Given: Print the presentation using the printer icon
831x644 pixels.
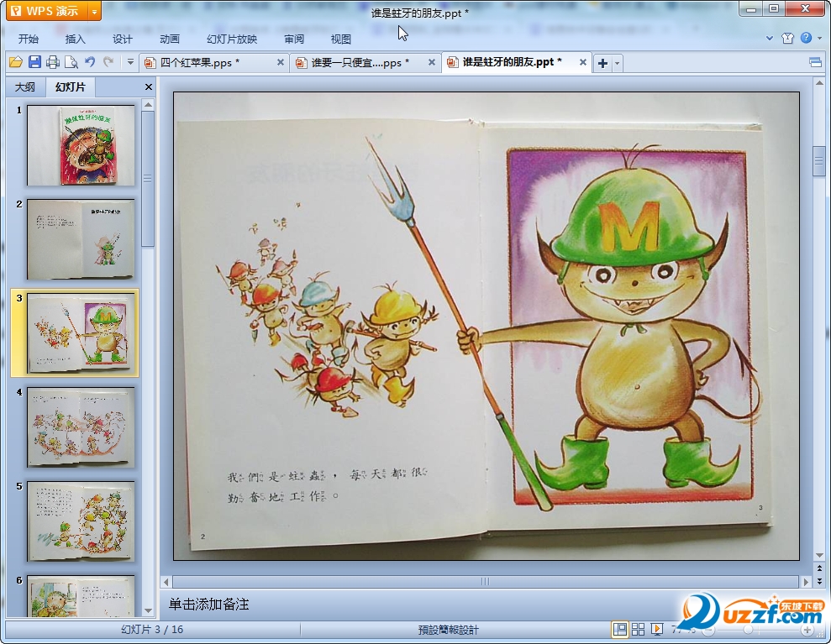Looking at the screenshot, I should tap(52, 62).
